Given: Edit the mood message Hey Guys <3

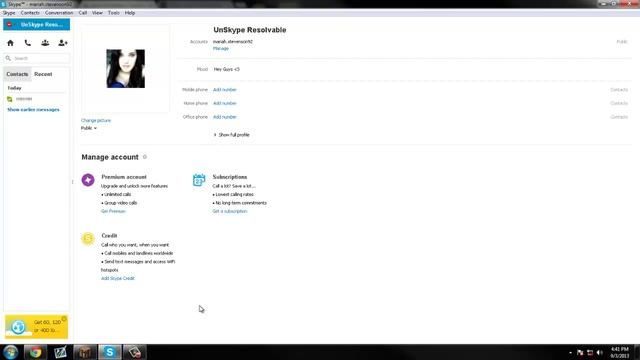Looking at the screenshot, I should pos(227,69).
